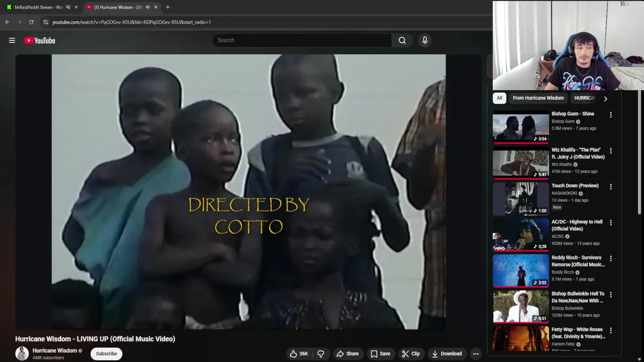Subscribe to Hurricane Wisdom
The width and height of the screenshot is (644, 362).
[x=106, y=353]
